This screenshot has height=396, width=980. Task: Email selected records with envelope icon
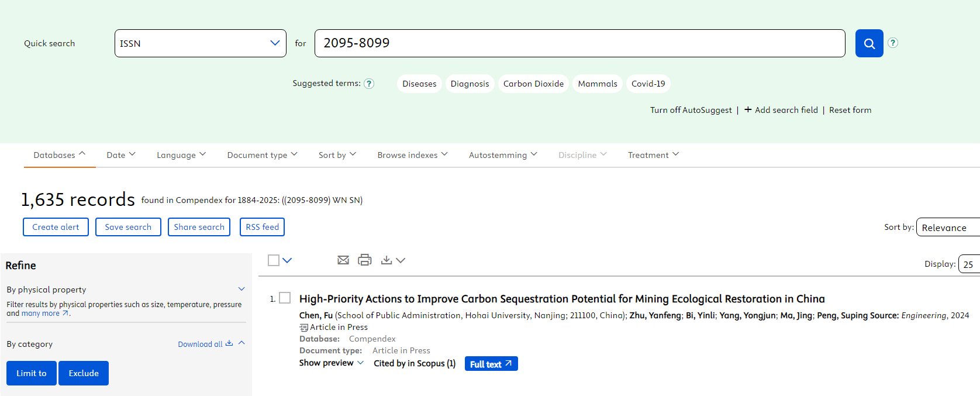343,260
